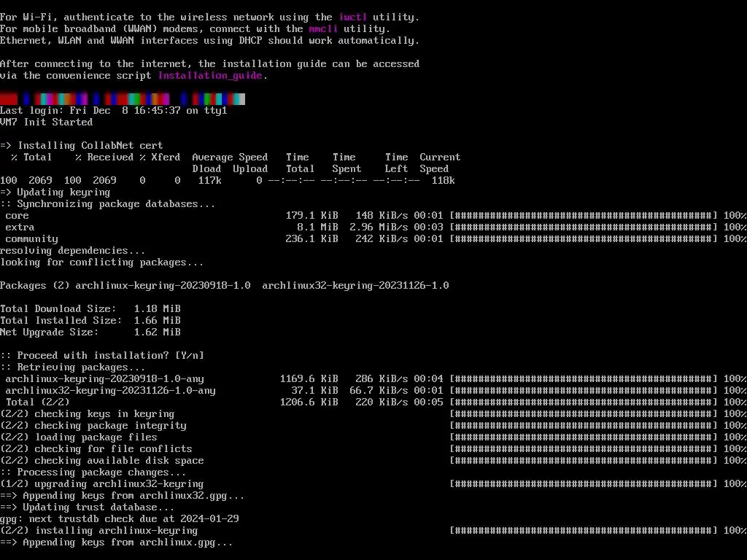
Task: Select '=> Installing CollabNet cert' line
Action: (82, 145)
